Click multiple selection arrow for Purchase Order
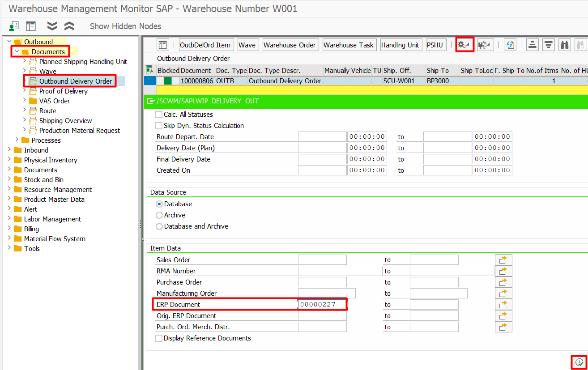Screen dimensions: 588x370 coord(503,282)
